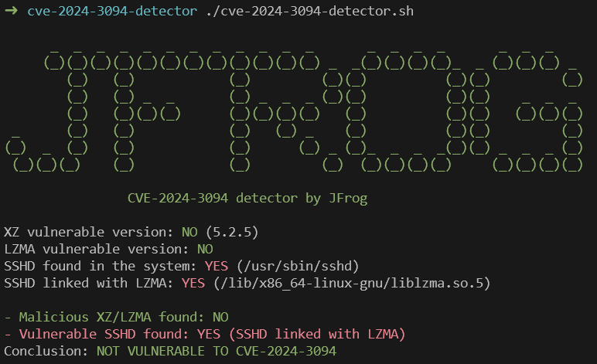This screenshot has height=364, width=597.
Task: Click the "XZ vulnerable version:" label
Action: coord(89,232)
